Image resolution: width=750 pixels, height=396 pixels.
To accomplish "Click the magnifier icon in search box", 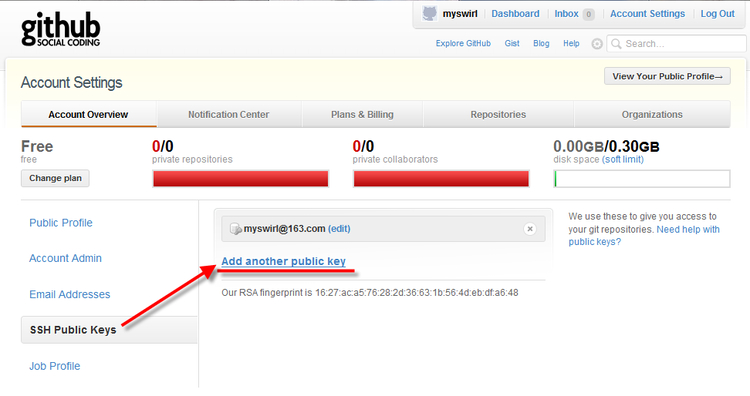I will [x=616, y=44].
